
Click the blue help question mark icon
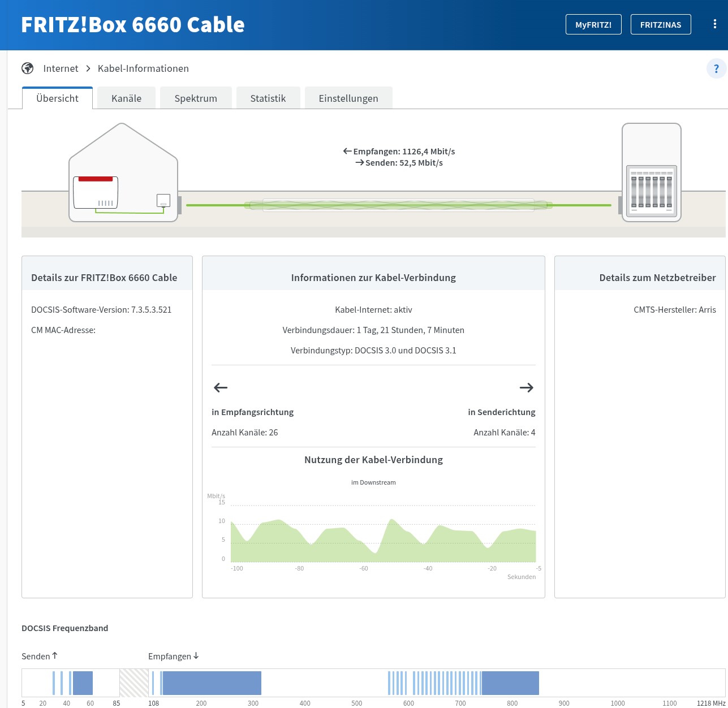coord(716,69)
